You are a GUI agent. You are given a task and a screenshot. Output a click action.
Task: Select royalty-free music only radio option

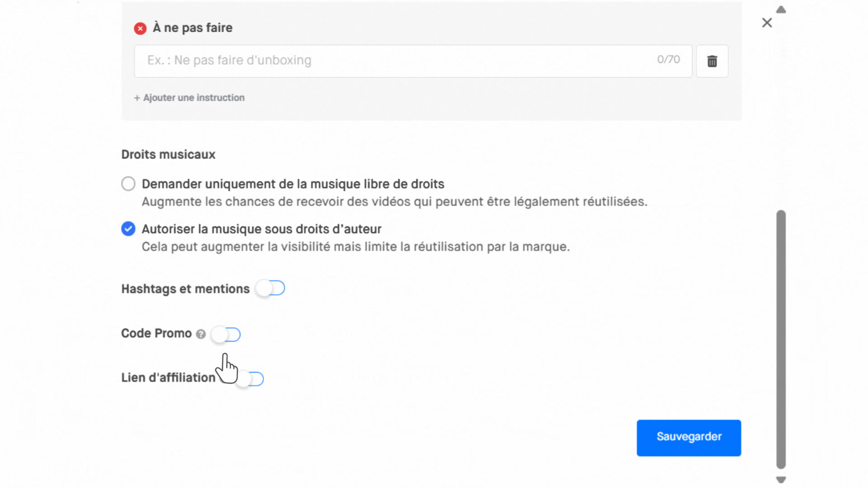pos(128,184)
